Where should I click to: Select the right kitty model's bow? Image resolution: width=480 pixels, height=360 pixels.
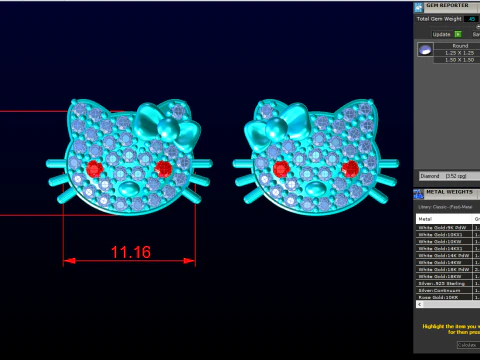pyautogui.click(x=278, y=126)
